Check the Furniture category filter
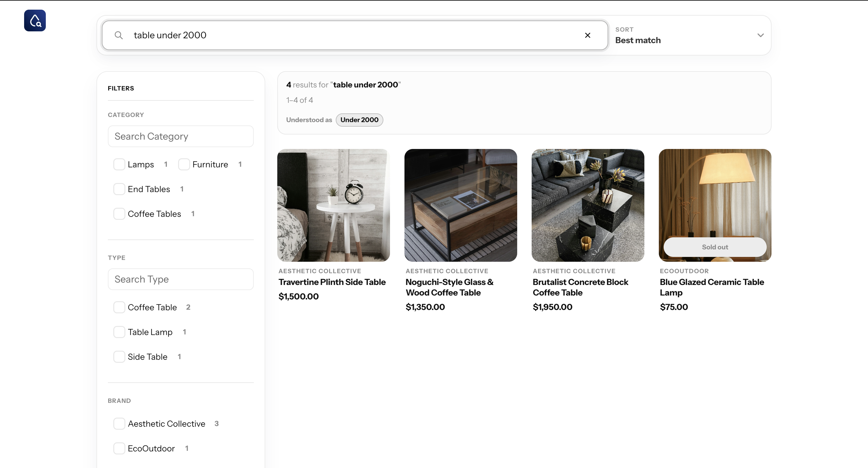Image resolution: width=868 pixels, height=468 pixels. tap(184, 164)
